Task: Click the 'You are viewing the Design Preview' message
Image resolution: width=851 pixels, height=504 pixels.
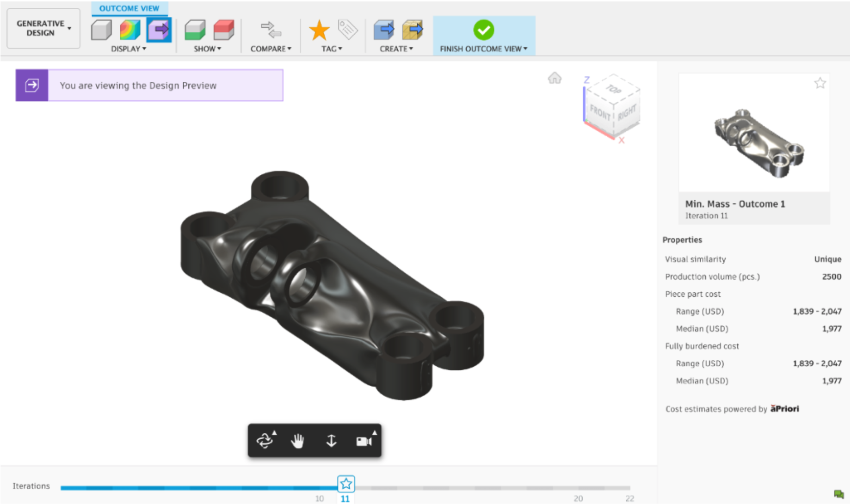Action: tap(138, 86)
